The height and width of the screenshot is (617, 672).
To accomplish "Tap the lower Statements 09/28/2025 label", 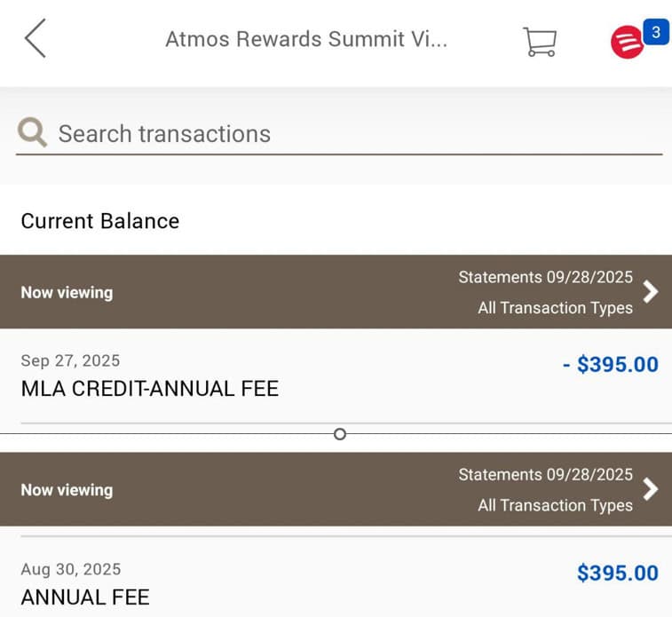I will pyautogui.click(x=545, y=474).
